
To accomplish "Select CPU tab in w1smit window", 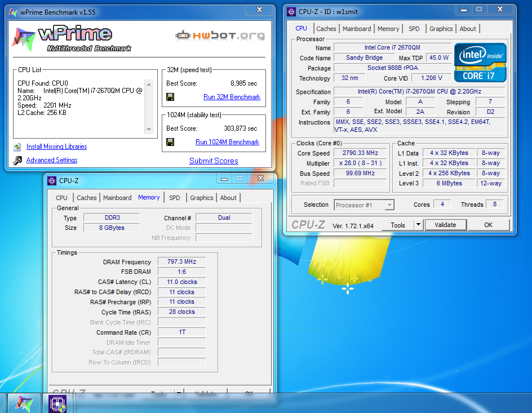I will coord(301,28).
